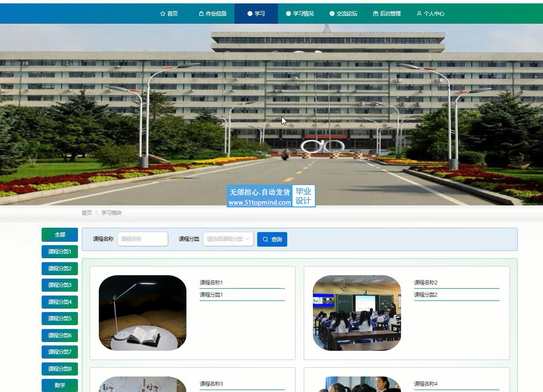The image size is (543, 392).
Task: Filter by 课程分类7 in sidebar
Action: pos(60,352)
